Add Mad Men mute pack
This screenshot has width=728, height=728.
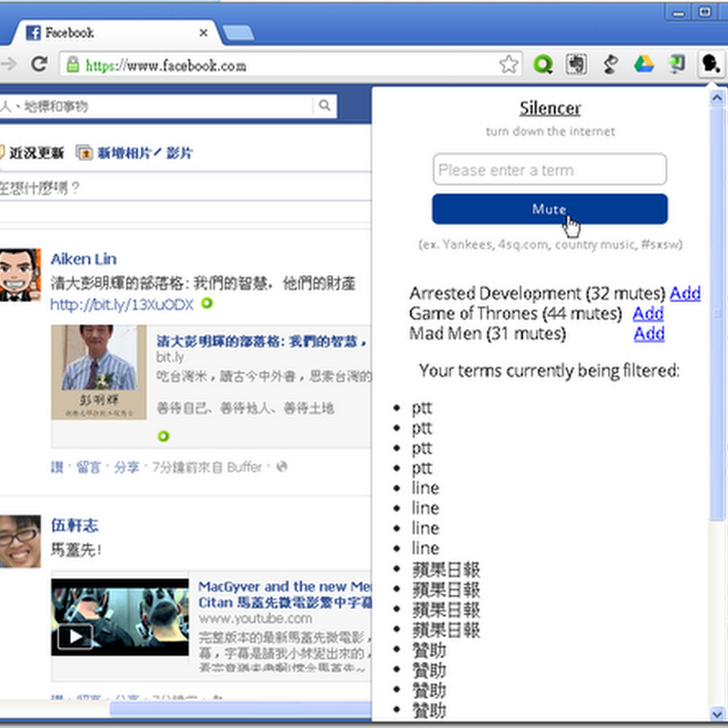[x=649, y=334]
